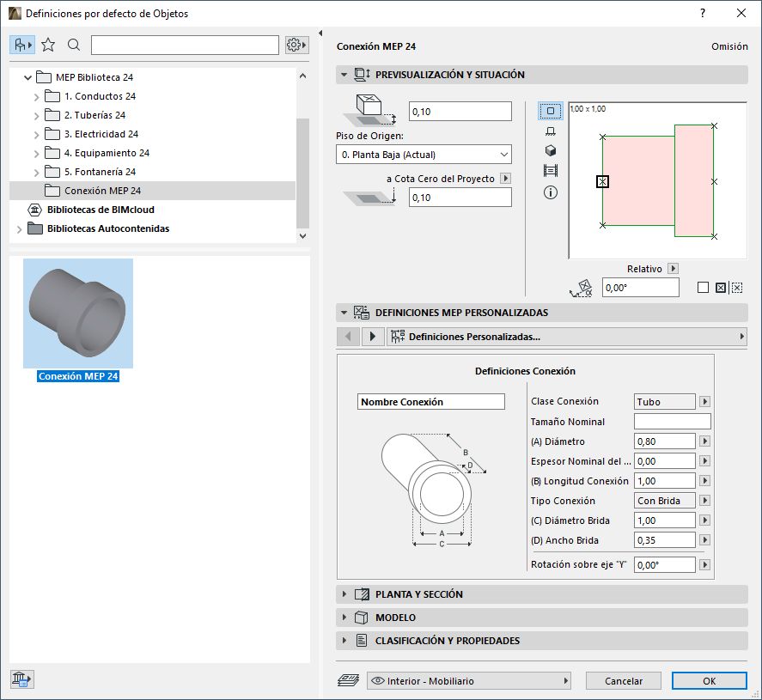Open the Definiciones Personalizadas page menu
Image resolution: width=762 pixels, height=700 pixels.
[565, 337]
